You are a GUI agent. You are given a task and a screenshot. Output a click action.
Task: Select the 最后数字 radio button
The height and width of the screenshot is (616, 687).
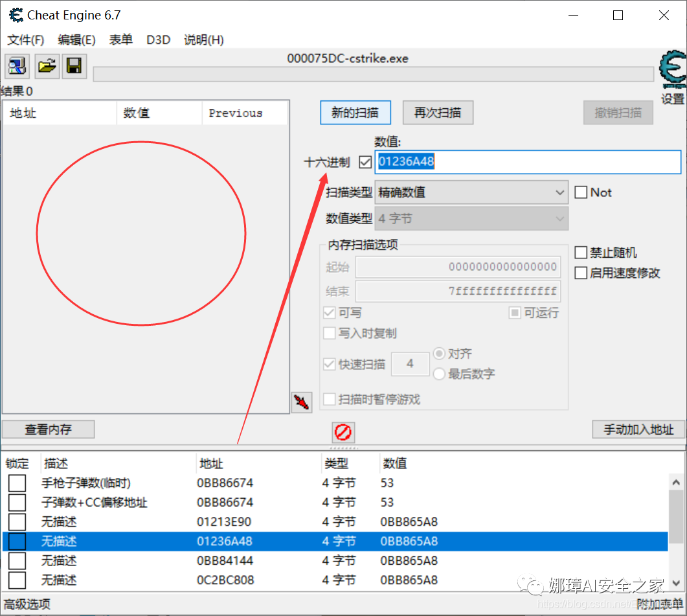439,374
